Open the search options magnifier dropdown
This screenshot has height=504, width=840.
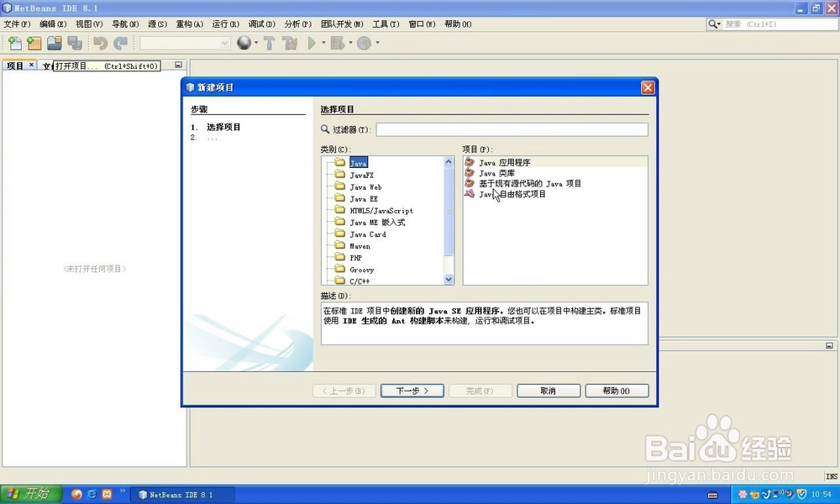715,24
